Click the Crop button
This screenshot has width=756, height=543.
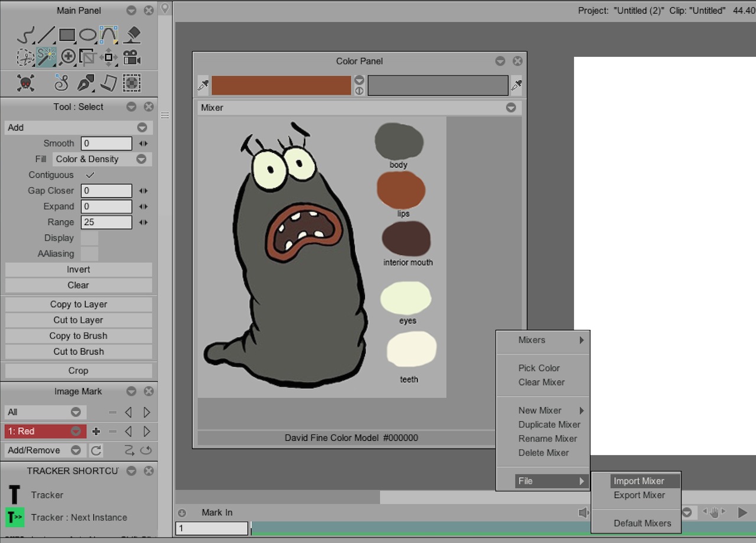pyautogui.click(x=79, y=370)
